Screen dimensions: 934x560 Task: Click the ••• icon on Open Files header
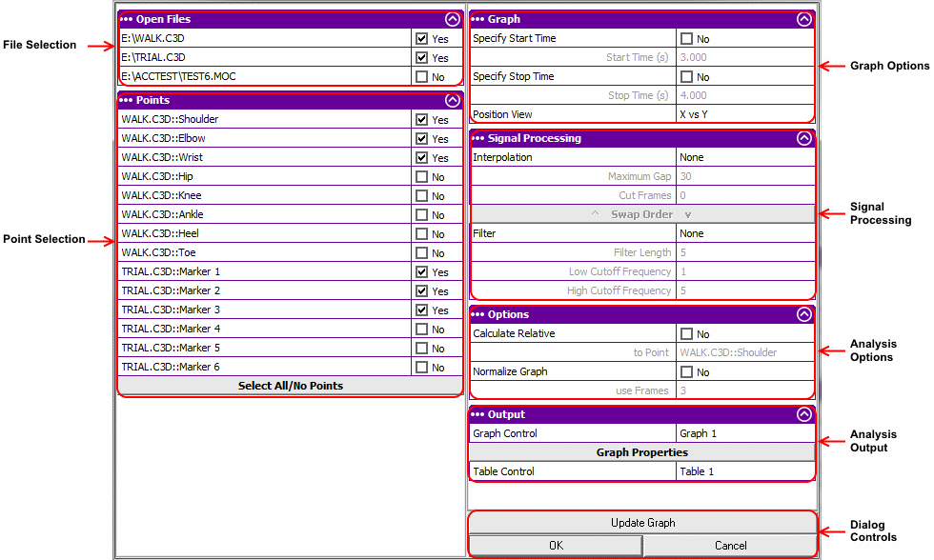(125, 19)
